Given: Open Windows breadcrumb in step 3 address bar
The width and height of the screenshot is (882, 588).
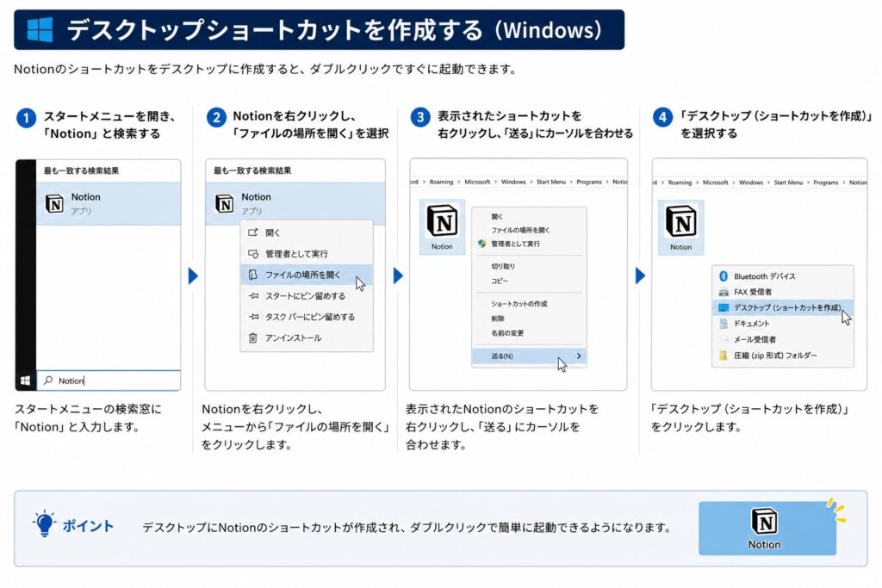Looking at the screenshot, I should pyautogui.click(x=513, y=183).
